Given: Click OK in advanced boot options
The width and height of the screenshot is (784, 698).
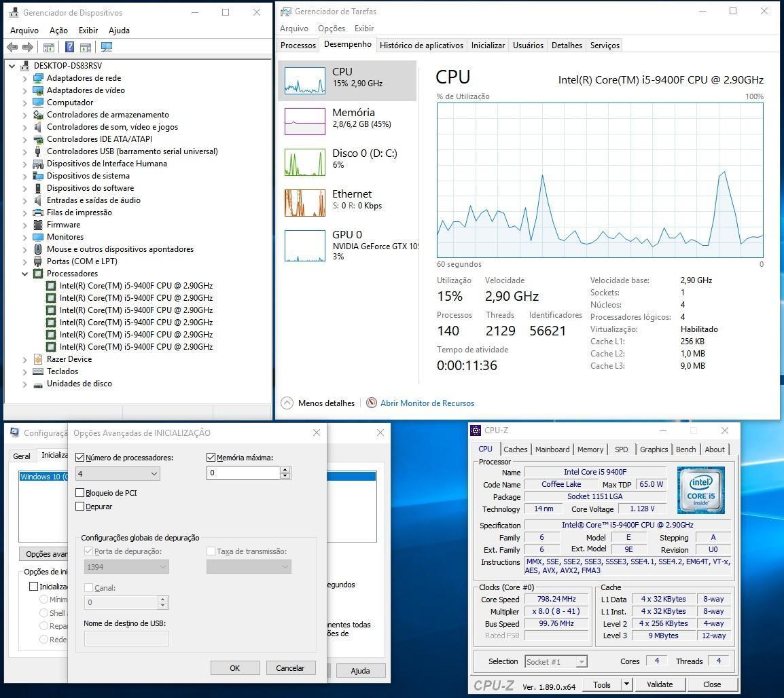Looking at the screenshot, I should pyautogui.click(x=235, y=668).
